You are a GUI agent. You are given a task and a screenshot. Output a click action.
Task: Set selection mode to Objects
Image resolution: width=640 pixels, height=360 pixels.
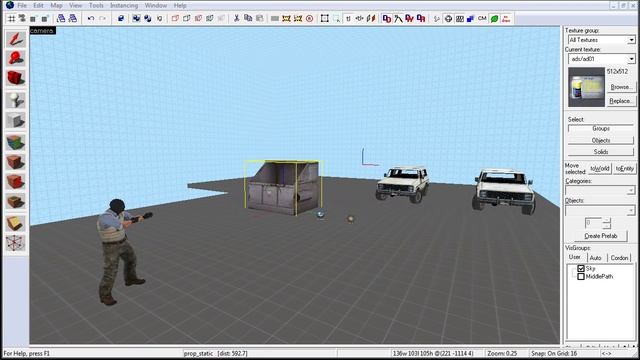point(601,140)
